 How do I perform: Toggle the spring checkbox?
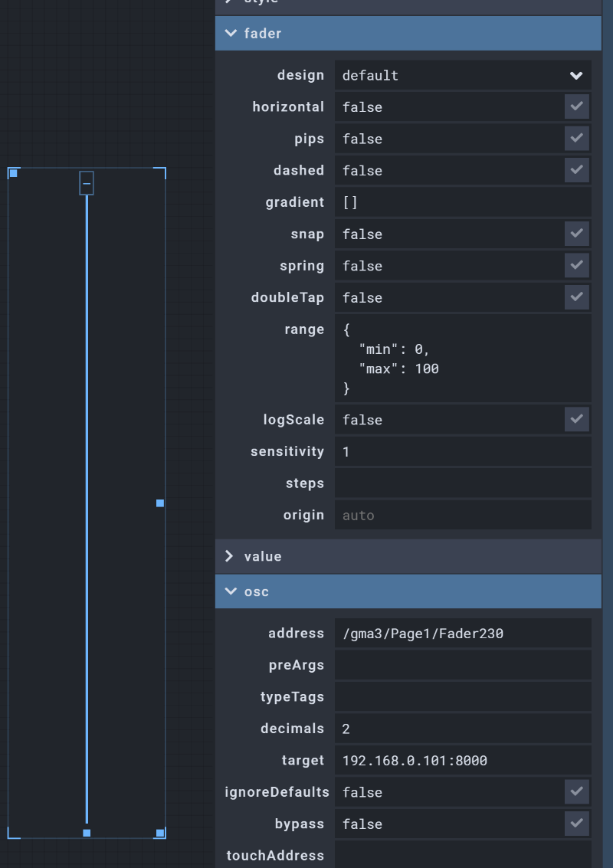pos(576,266)
